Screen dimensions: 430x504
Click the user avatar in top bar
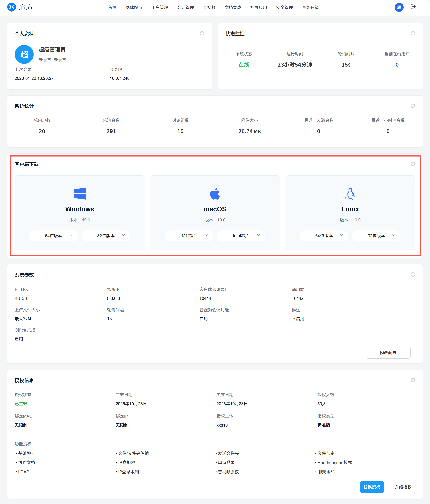(399, 7)
